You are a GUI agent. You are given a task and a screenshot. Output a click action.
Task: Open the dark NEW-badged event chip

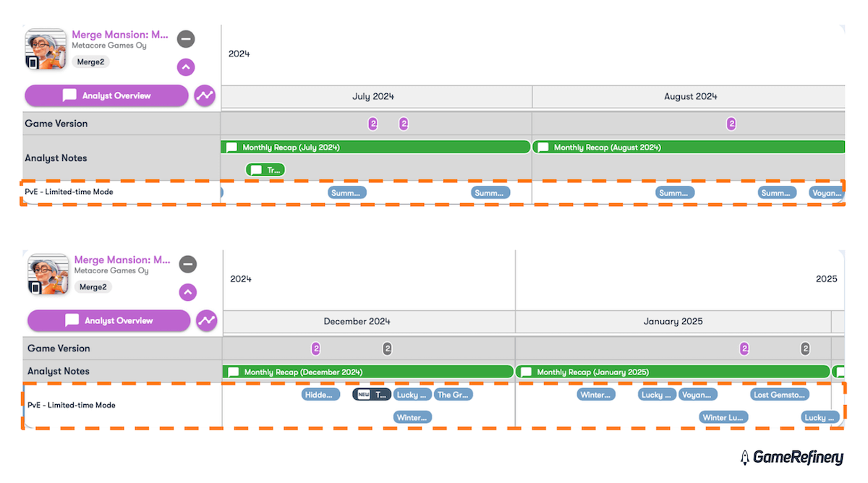tap(372, 395)
